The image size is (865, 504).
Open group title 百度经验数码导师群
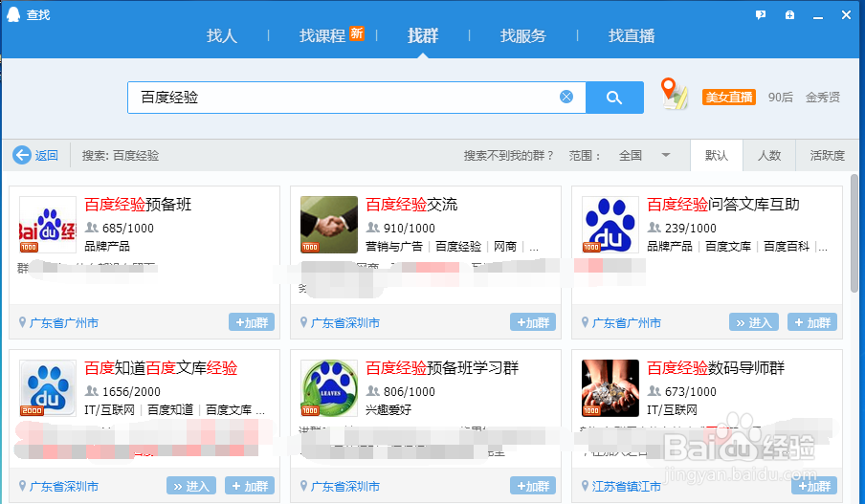[x=716, y=368]
